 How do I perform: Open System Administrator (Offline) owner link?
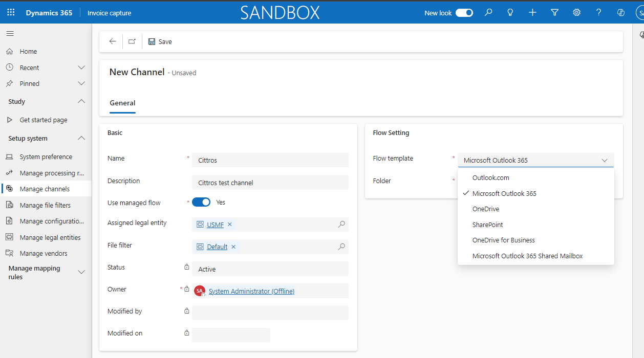251,291
